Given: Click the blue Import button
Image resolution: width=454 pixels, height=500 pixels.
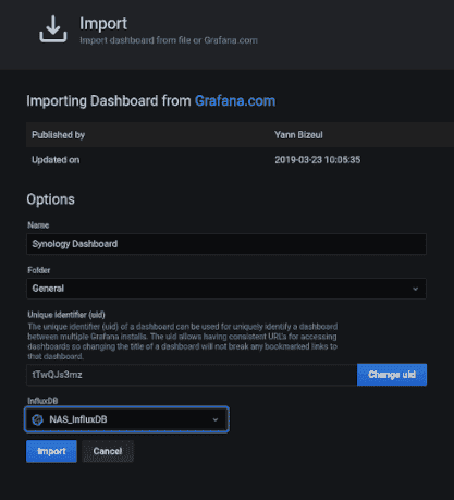Looking at the screenshot, I should coord(51,451).
